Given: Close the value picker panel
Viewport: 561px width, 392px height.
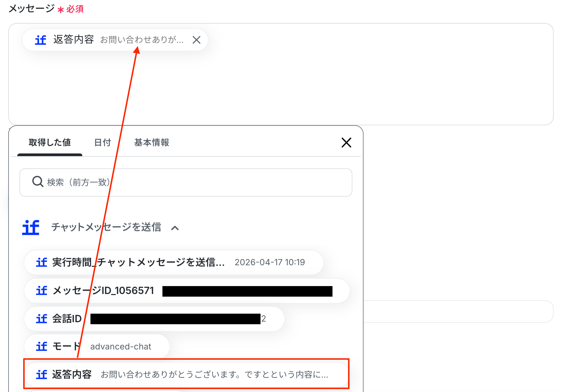Looking at the screenshot, I should click(x=346, y=143).
